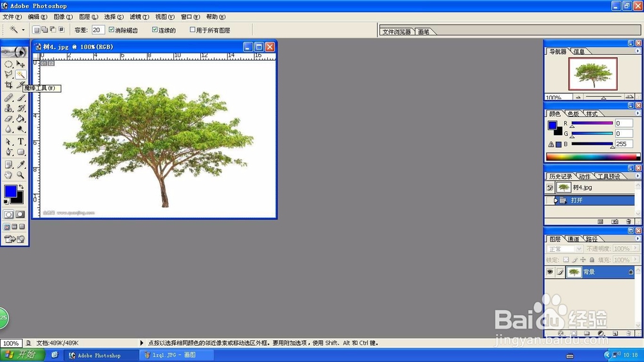Select the Healing Brush tool
This screenshot has height=362, width=644.
coord(8,98)
